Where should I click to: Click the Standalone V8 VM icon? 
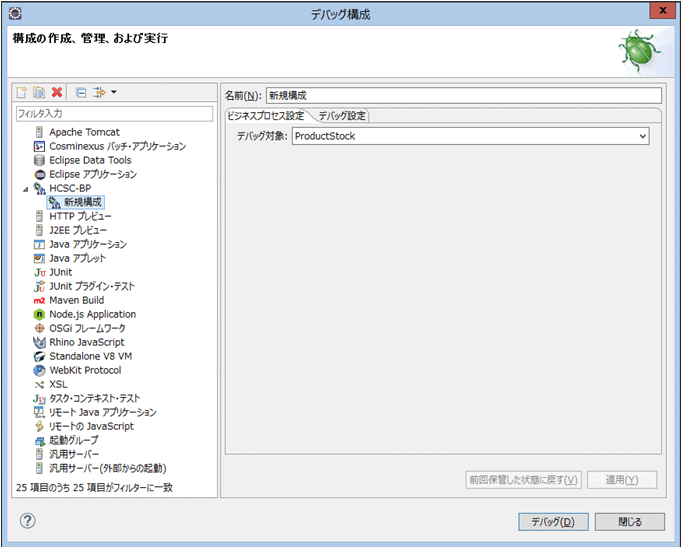coord(40,356)
